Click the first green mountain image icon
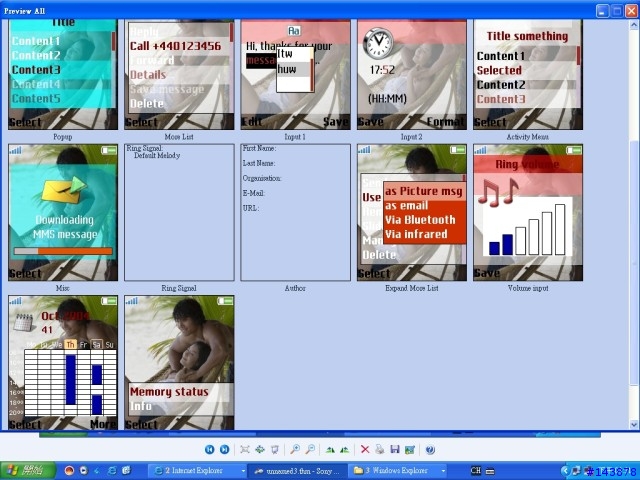640x480 pixels. click(x=330, y=450)
